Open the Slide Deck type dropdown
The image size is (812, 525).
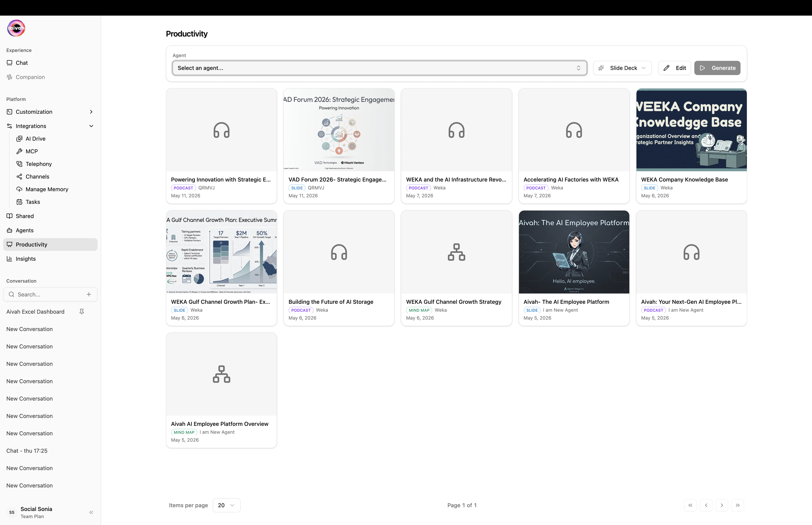click(x=622, y=68)
